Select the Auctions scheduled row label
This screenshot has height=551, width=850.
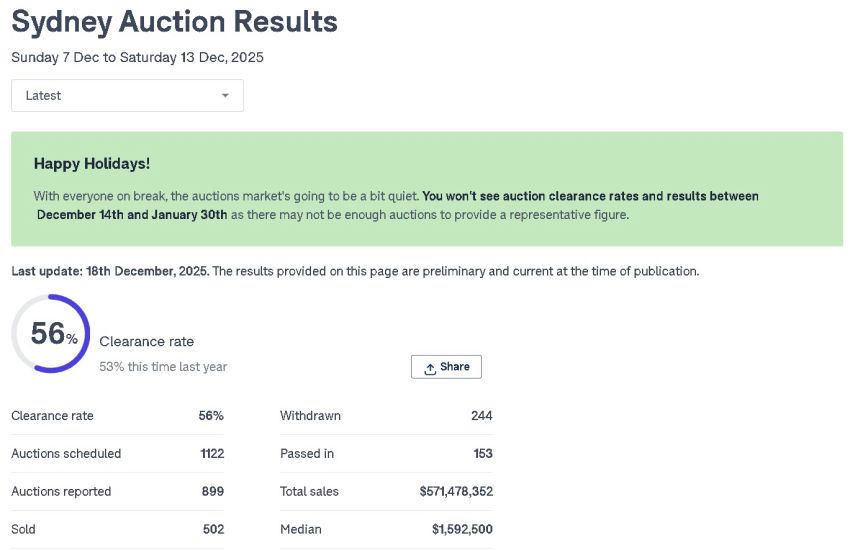click(x=66, y=454)
